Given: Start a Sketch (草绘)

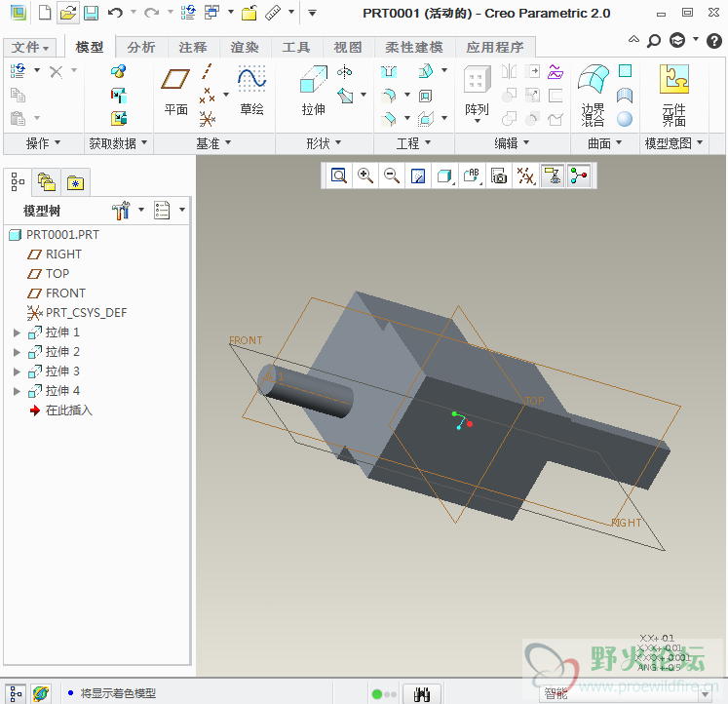Looking at the screenshot, I should (251, 91).
